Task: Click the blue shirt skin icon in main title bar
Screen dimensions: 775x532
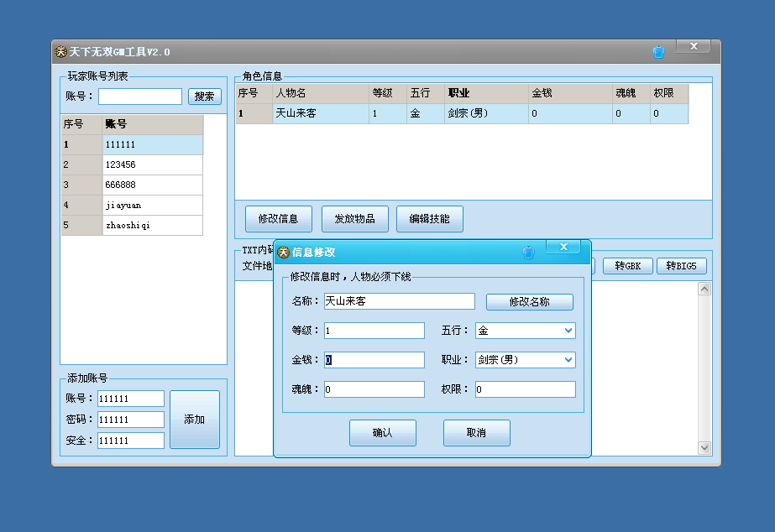Action: pos(658,52)
